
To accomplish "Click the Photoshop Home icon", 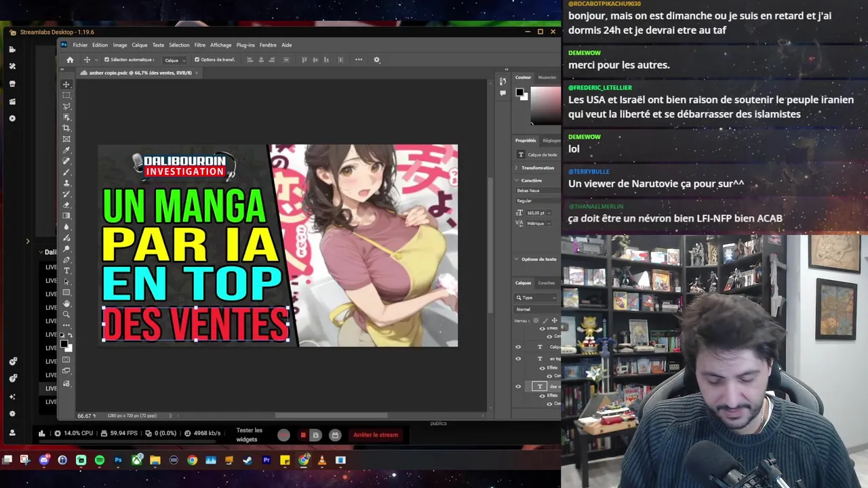I will [x=70, y=60].
